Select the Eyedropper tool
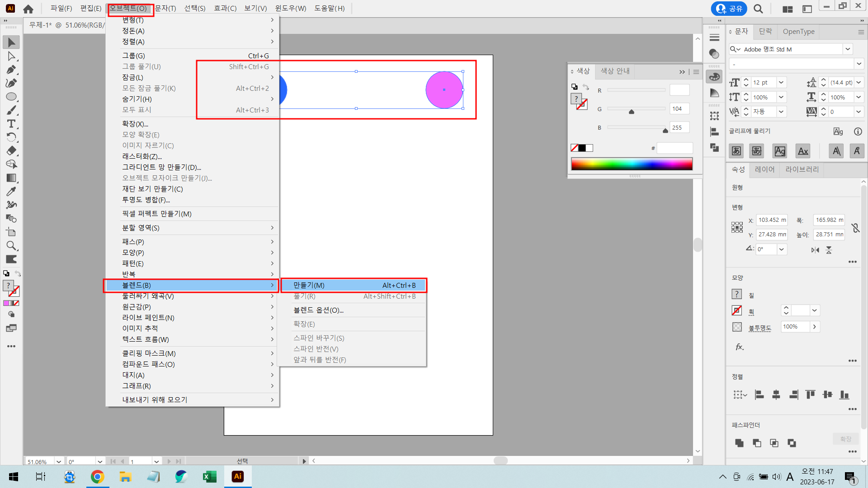Screen dimensions: 868x488 pos(11,191)
